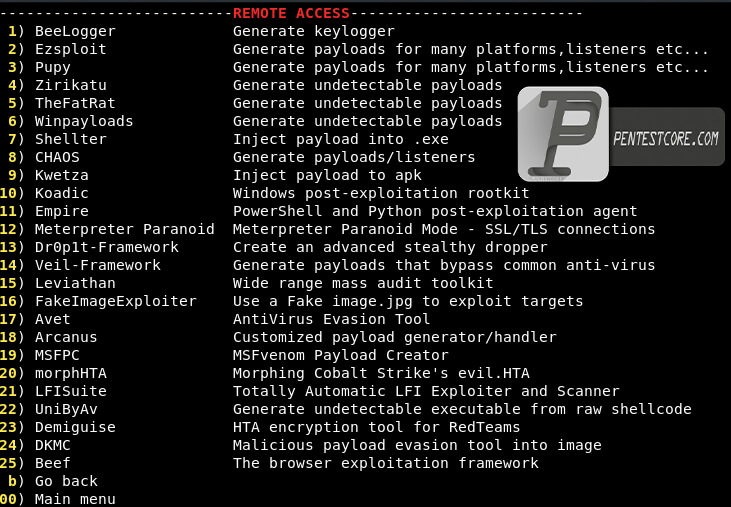731x507 pixels.
Task: Select Zirikatu in the list
Action: 71,85
